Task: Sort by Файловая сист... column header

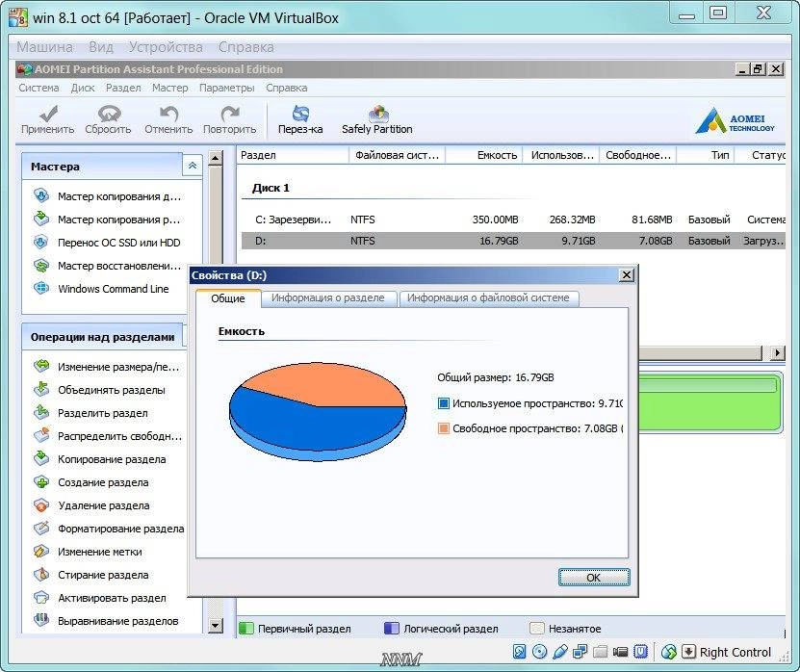Action: point(397,155)
